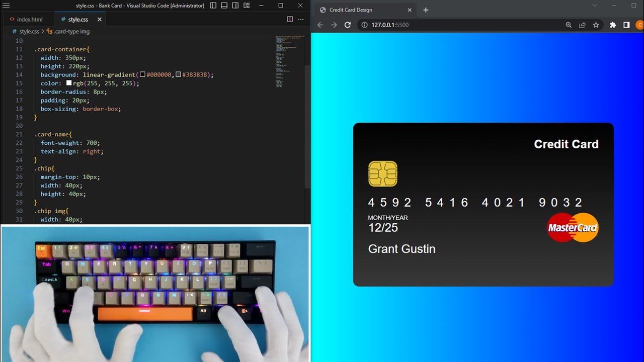Screen dimensions: 644x362
Task: Click the cardholder name Grant Gustin
Action: [x=401, y=249]
